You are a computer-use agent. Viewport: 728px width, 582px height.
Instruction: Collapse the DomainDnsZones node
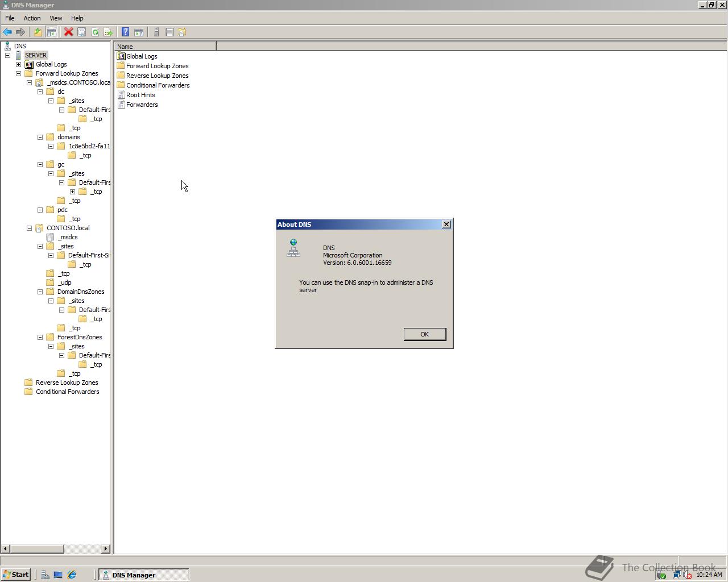(40, 292)
